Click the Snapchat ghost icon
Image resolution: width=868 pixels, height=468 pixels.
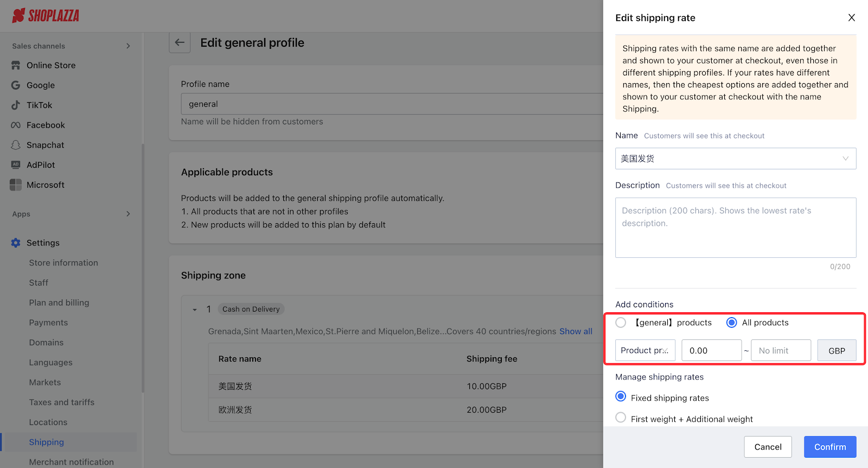pos(16,145)
